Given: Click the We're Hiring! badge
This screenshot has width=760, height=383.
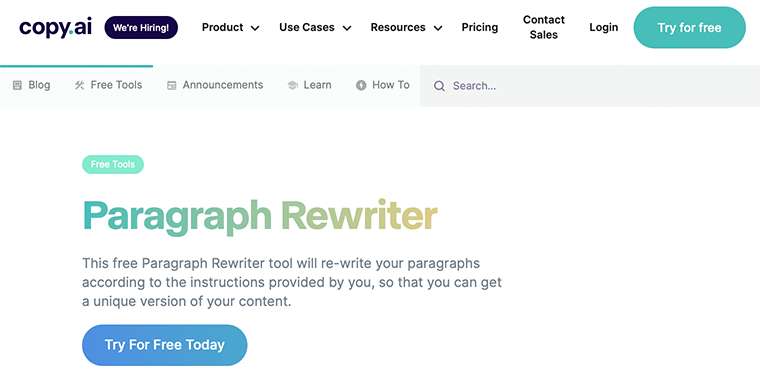Looking at the screenshot, I should (x=141, y=28).
